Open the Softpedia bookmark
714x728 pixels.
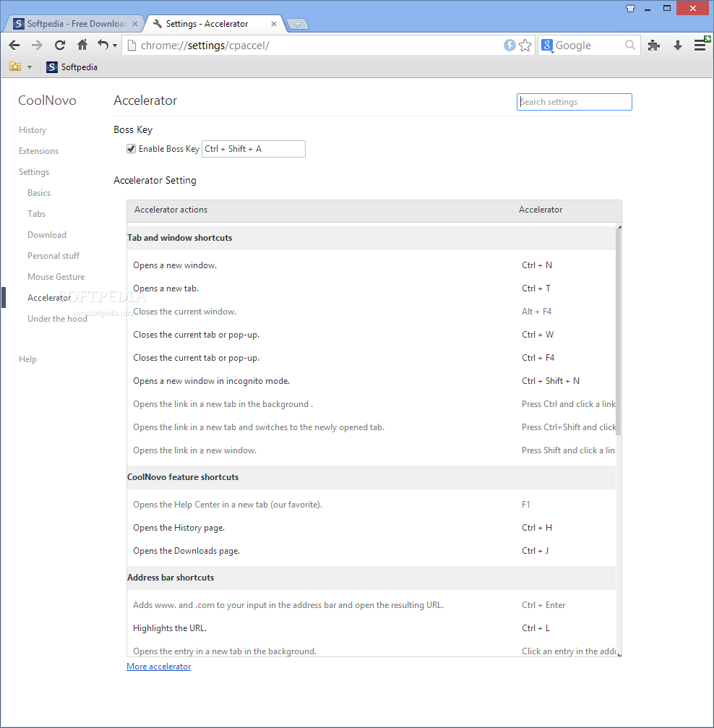[x=72, y=67]
